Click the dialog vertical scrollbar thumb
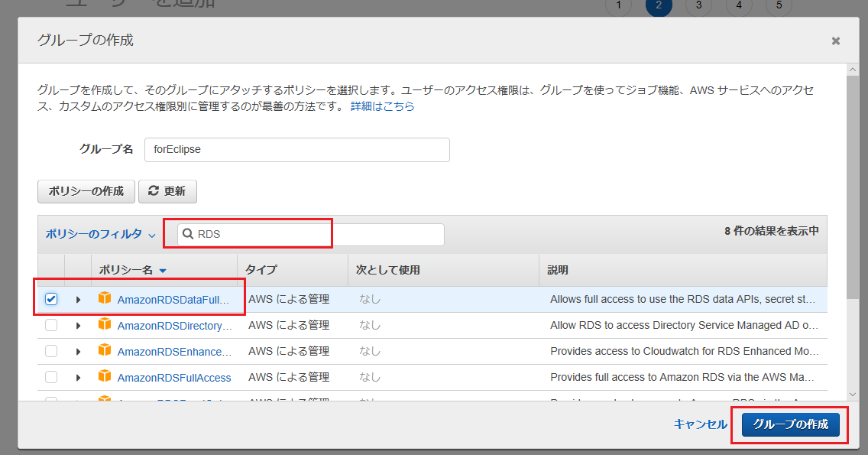868x455 pixels. (853, 187)
